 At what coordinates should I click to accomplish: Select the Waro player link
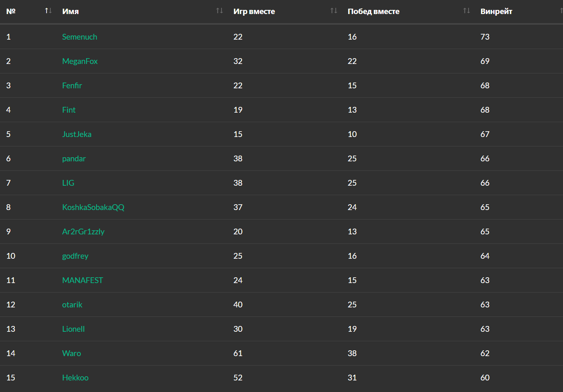71,353
